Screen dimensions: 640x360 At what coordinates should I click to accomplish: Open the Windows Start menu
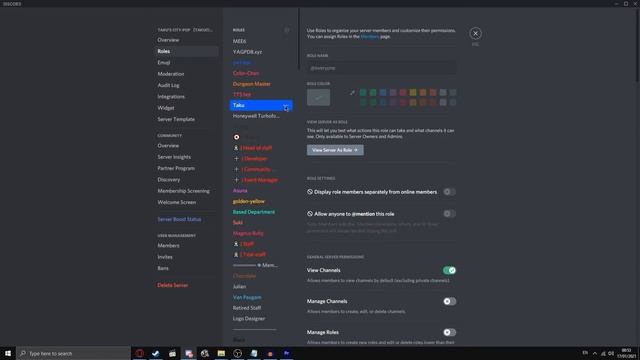pos(8,353)
